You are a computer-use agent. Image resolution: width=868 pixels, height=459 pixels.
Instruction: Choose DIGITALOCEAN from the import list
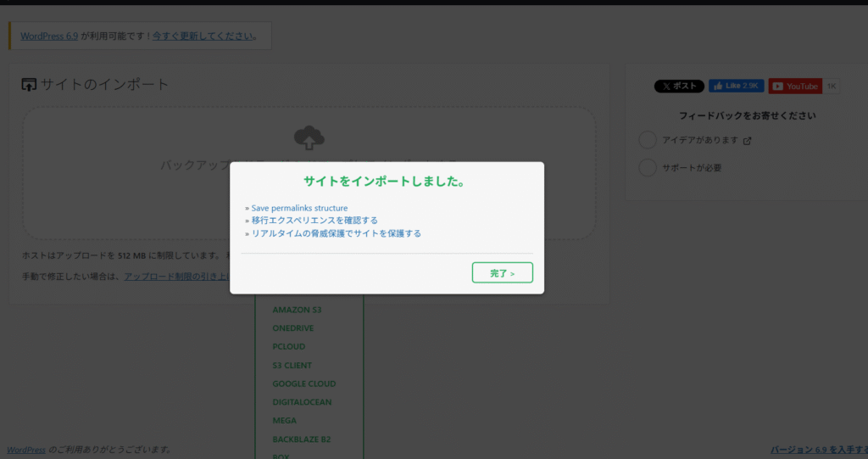coord(302,402)
